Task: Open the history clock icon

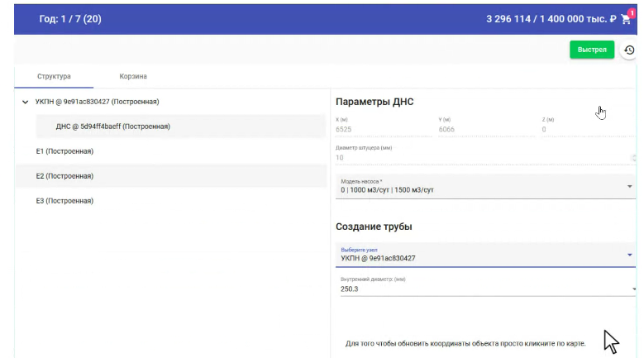Action: pos(629,50)
